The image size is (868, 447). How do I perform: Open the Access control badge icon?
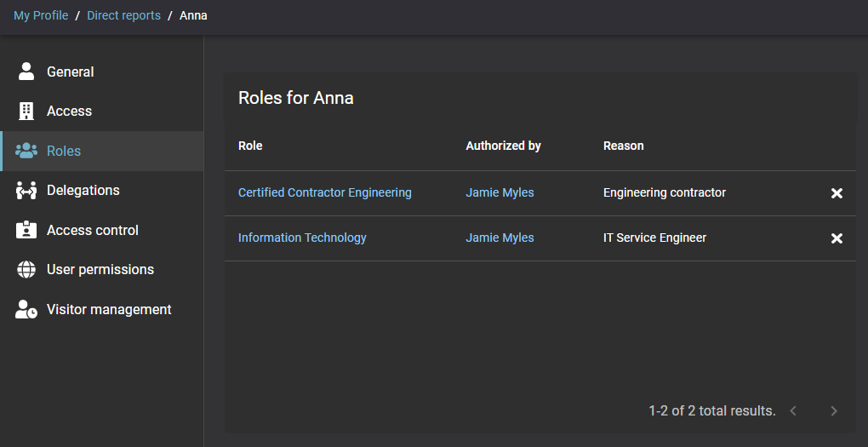click(x=26, y=230)
